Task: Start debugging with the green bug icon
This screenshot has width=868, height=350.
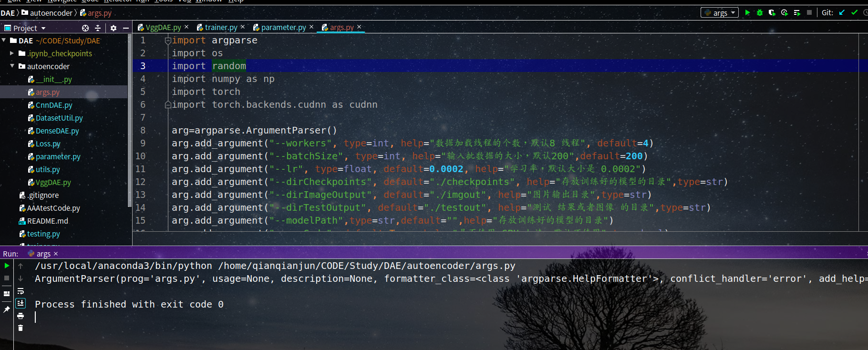Action: tap(760, 13)
